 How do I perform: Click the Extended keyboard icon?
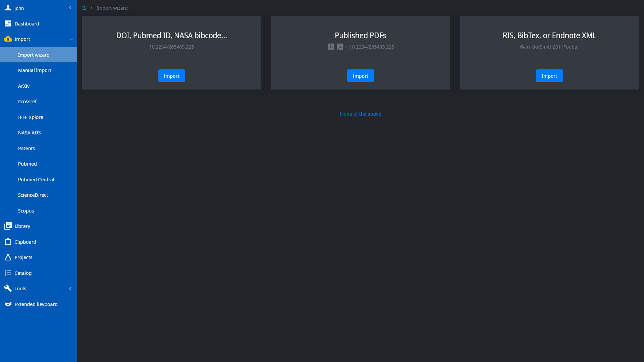click(8, 304)
